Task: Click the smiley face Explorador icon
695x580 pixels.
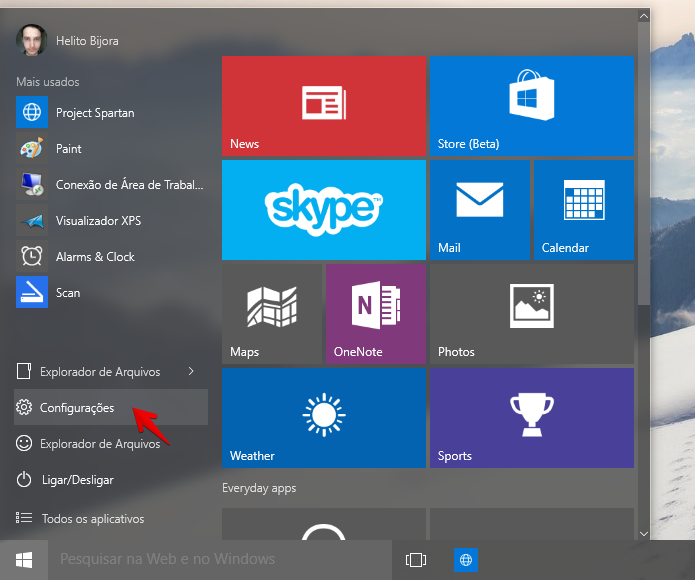Action: click(x=24, y=443)
